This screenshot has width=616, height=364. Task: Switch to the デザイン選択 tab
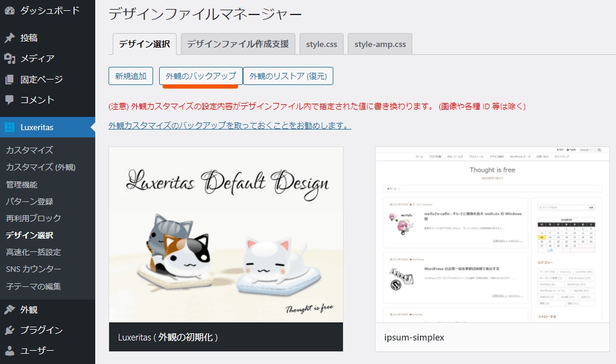click(145, 44)
